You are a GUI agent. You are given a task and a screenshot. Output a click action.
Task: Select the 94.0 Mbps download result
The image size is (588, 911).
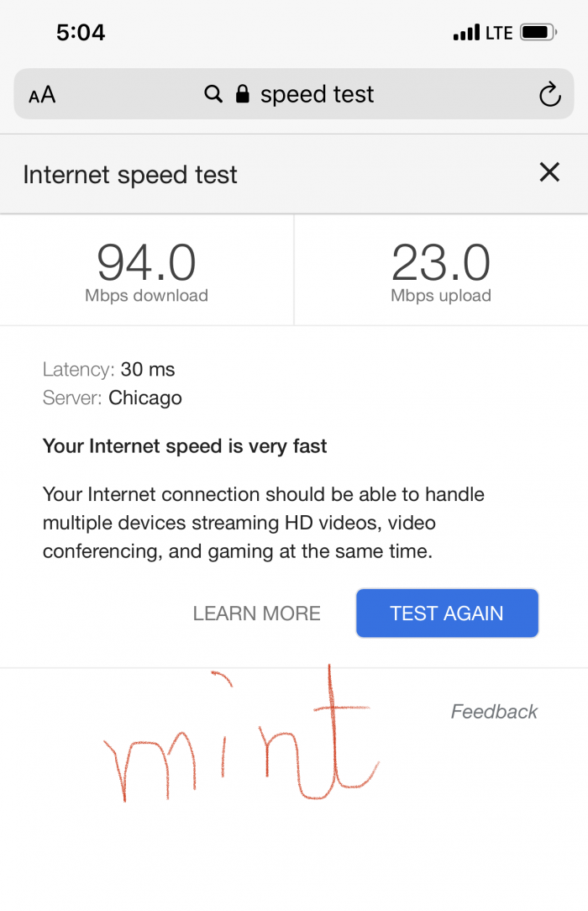pyautogui.click(x=146, y=271)
